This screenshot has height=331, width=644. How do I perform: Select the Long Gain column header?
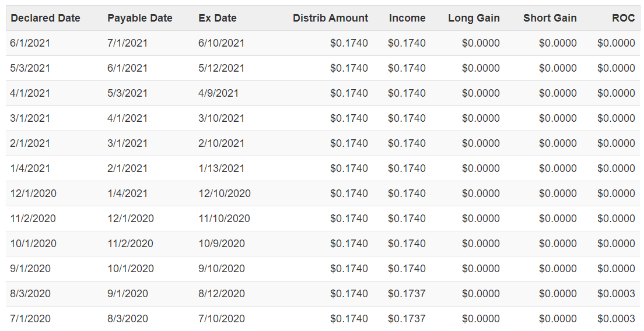[474, 18]
